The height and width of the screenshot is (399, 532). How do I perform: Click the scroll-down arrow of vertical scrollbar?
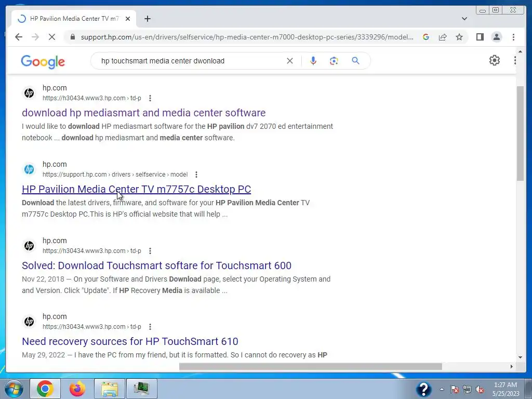pos(520,357)
